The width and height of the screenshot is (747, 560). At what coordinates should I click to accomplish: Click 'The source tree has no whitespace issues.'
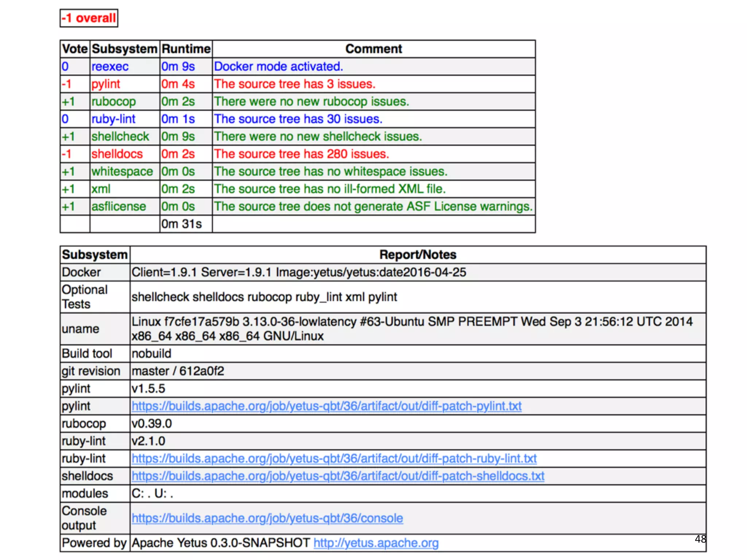[331, 172]
